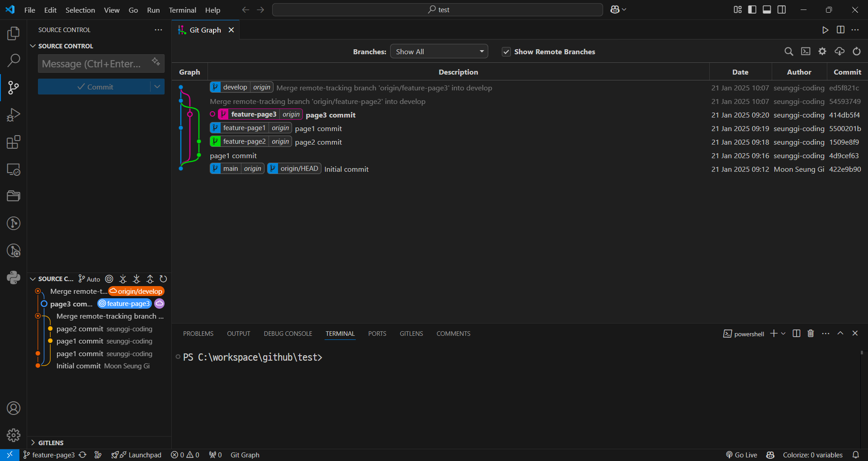Click commit hash 5500201b
Screen dimensions: 868x461
pos(845,128)
